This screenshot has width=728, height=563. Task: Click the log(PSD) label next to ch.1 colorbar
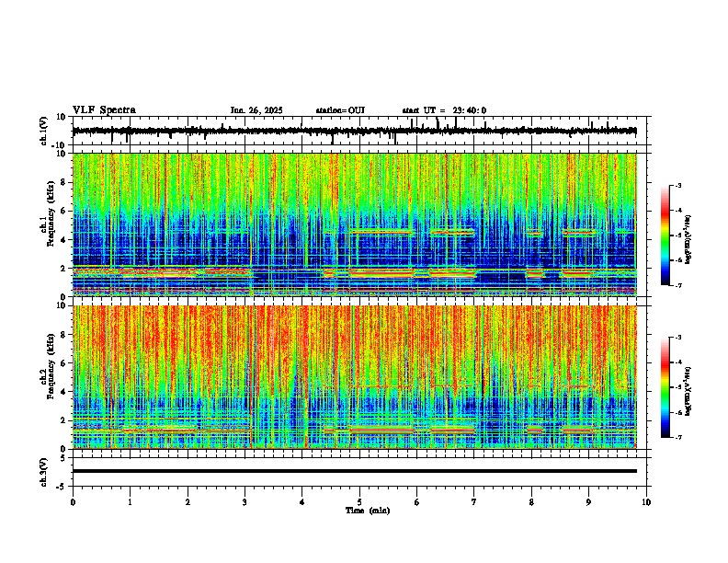688,239
